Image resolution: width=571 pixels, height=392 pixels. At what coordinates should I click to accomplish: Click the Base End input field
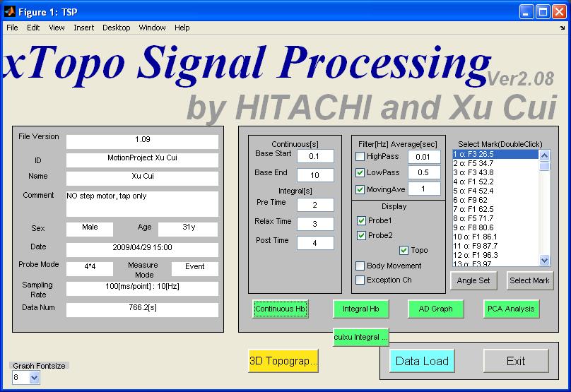click(315, 175)
